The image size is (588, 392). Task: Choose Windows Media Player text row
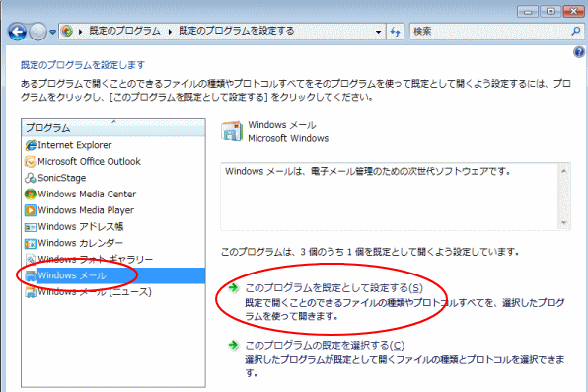click(x=86, y=210)
